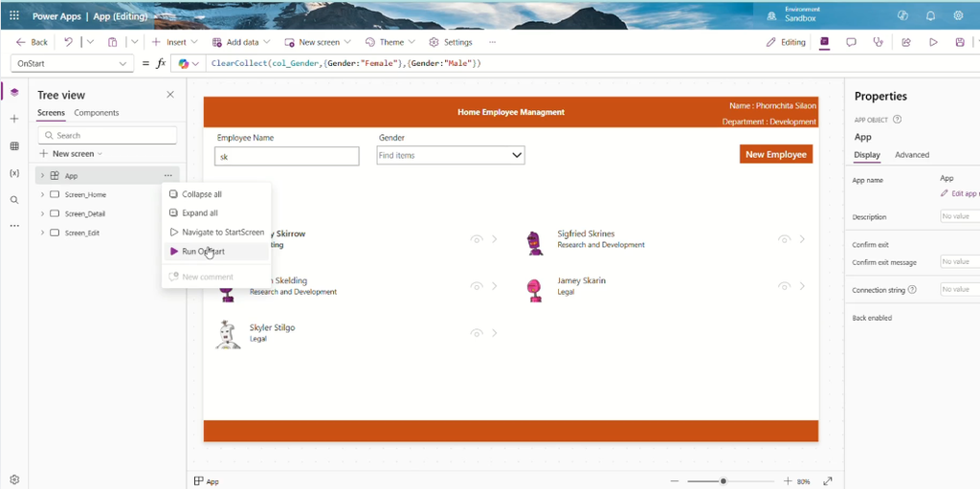Select Skyler Stilgo avatar image
The height and width of the screenshot is (489, 980).
(228, 335)
